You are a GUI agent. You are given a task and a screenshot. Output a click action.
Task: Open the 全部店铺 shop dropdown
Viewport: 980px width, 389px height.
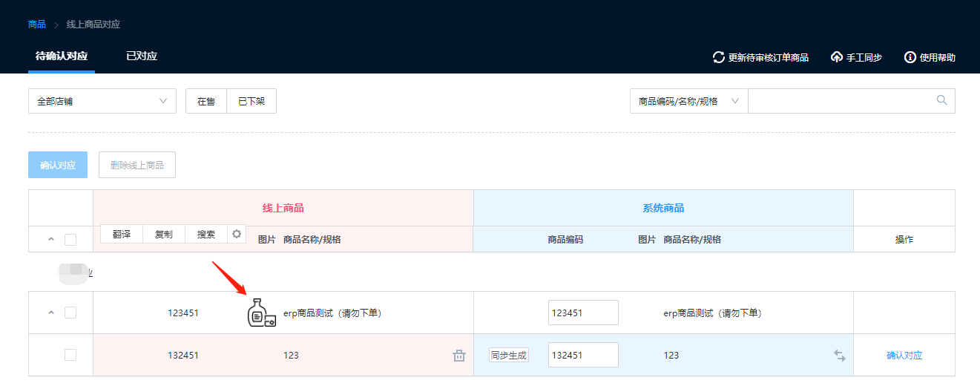[x=102, y=101]
